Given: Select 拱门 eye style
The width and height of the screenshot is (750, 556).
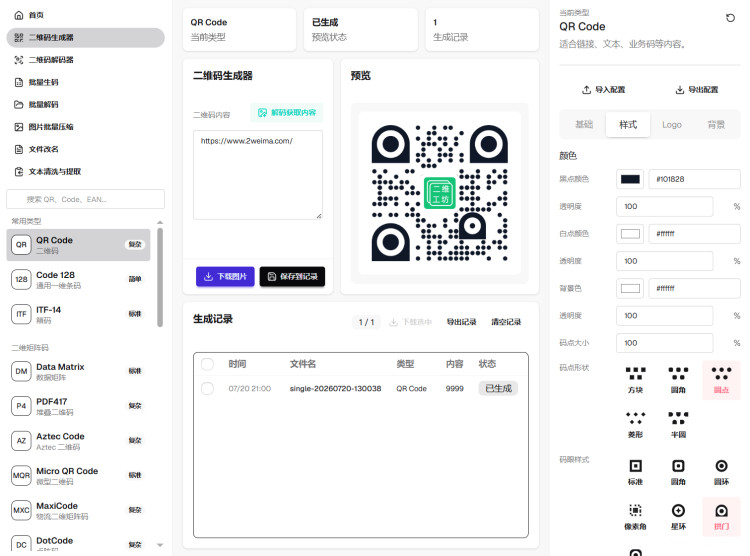Looking at the screenshot, I should pyautogui.click(x=721, y=517).
